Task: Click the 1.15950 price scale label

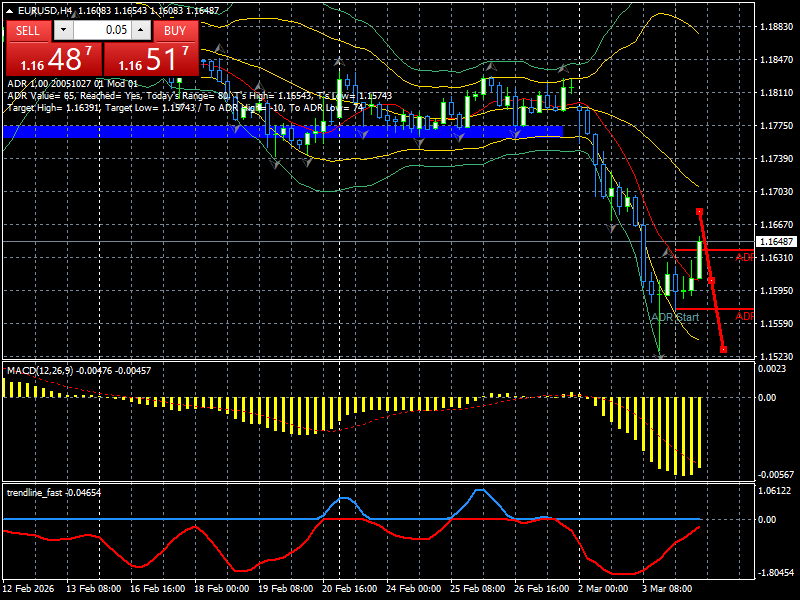Action: tap(777, 290)
